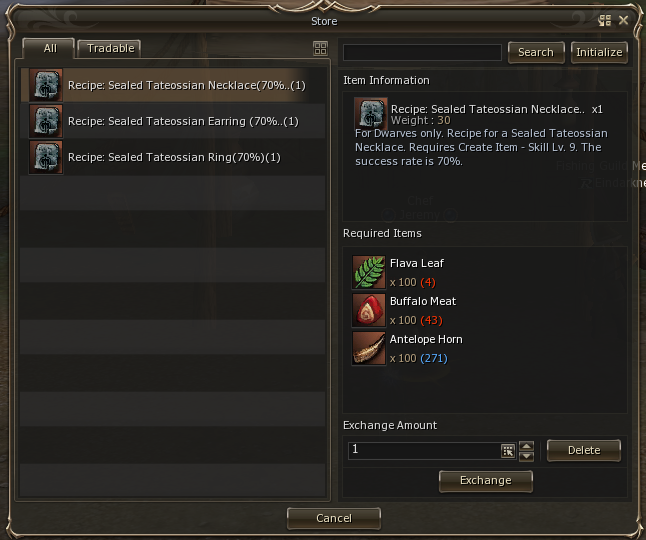646x540 pixels.
Task: Switch to the Tradable tab
Action: (110, 49)
